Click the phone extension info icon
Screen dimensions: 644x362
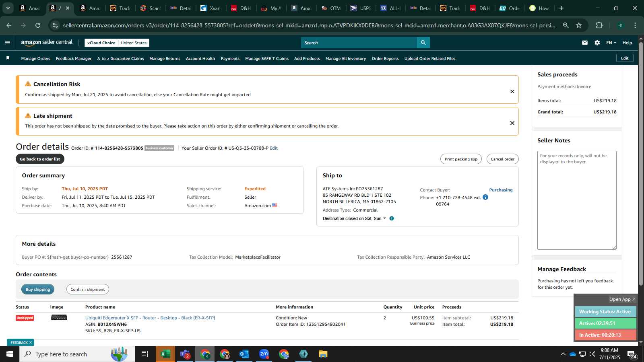(485, 197)
